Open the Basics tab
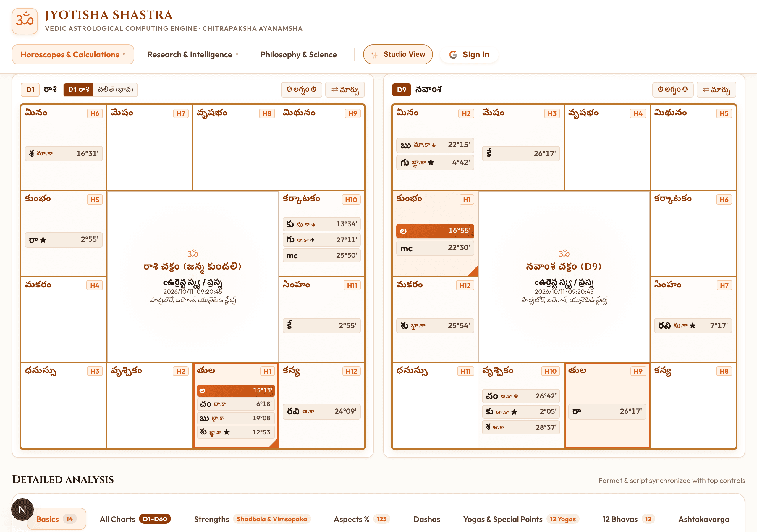 click(x=56, y=519)
